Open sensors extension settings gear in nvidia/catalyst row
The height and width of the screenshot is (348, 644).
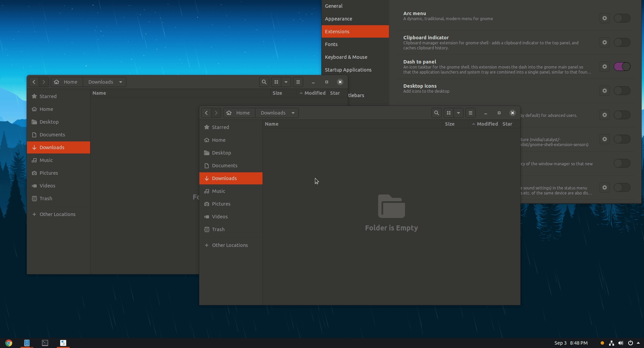pos(604,139)
